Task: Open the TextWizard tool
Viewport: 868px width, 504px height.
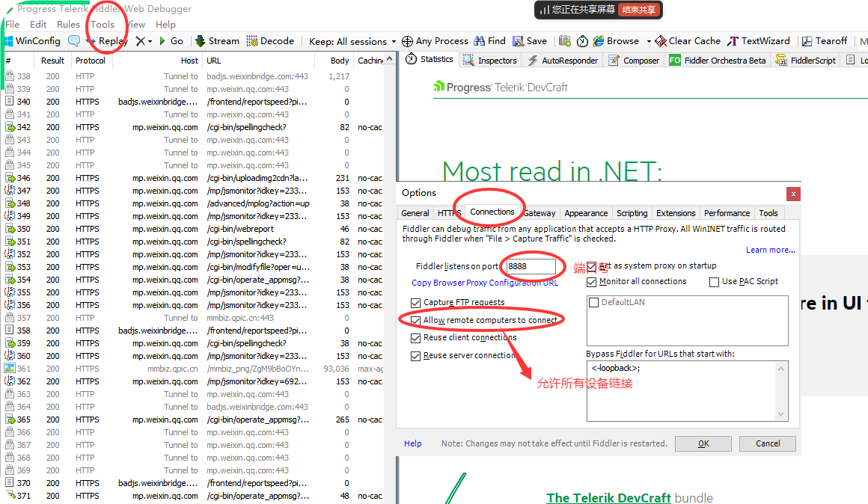Action: [759, 41]
